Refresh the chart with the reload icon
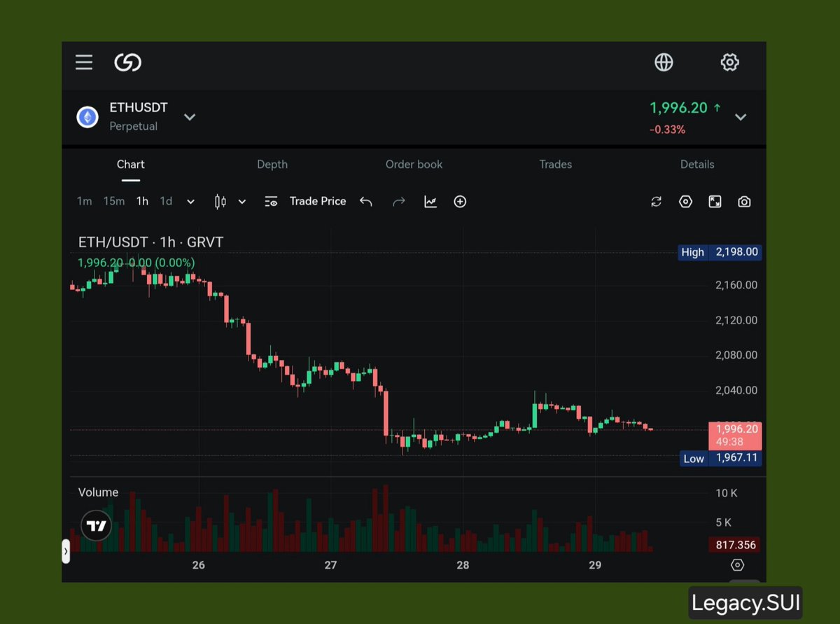This screenshot has height=624, width=840. pos(656,202)
